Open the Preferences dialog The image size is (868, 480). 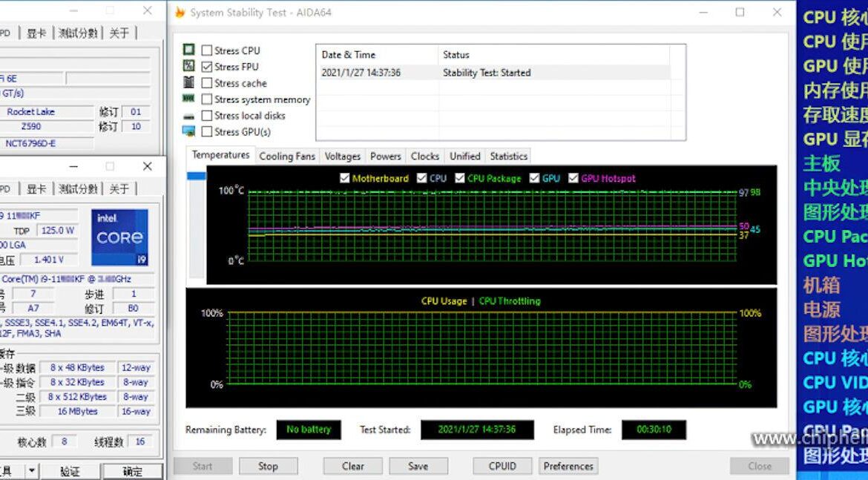[x=568, y=466]
